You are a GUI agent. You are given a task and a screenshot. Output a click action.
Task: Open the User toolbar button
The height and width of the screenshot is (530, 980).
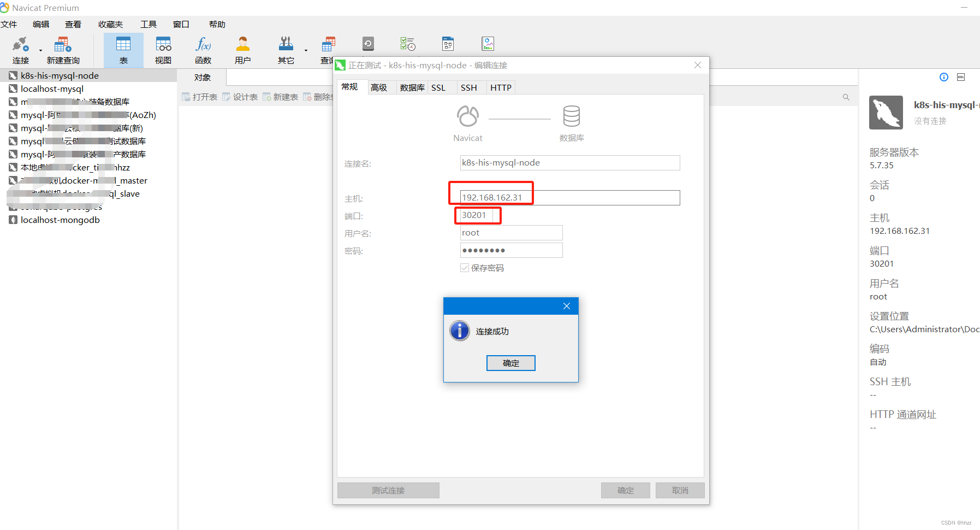[x=243, y=50]
